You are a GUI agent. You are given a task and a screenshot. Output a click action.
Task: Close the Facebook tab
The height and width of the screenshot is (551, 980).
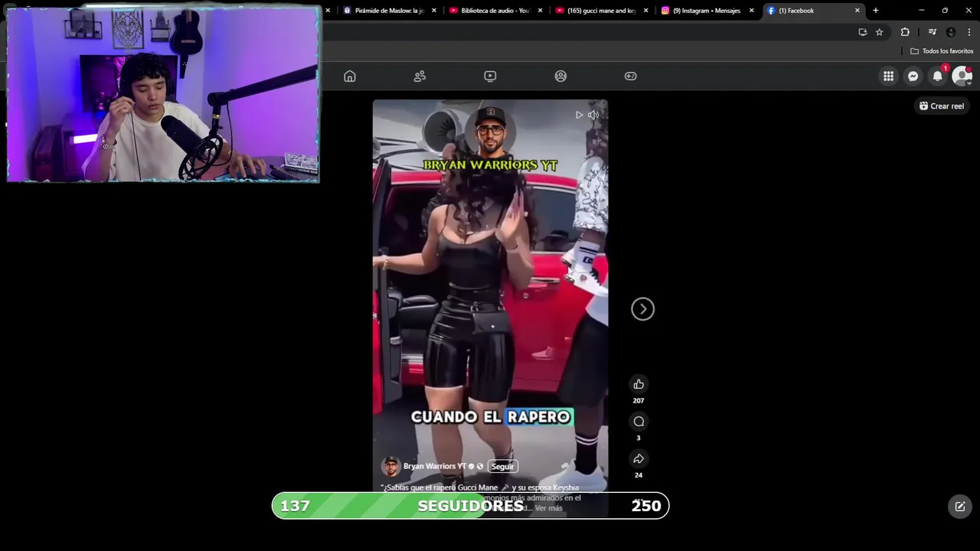point(857,11)
